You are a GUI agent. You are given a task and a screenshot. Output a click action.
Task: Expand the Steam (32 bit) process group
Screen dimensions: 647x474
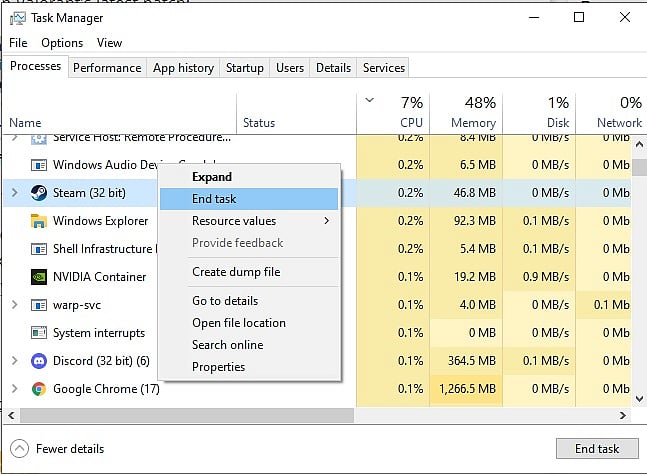point(14,193)
